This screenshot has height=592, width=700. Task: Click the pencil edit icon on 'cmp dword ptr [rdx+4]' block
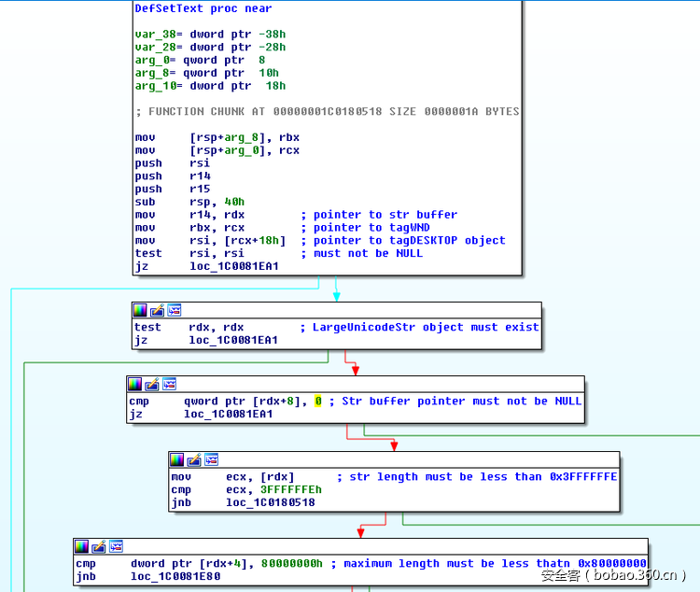pos(99,546)
